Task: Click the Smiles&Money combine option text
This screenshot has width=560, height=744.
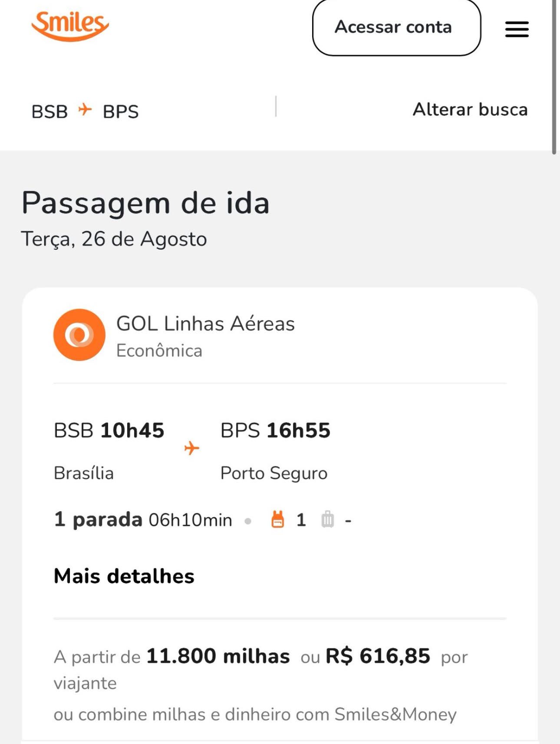Action: (255, 714)
